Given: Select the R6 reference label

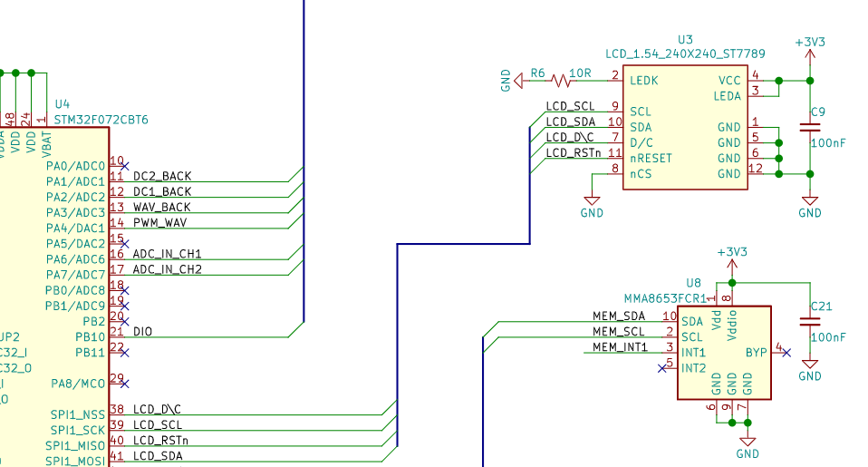Looking at the screenshot, I should tap(537, 73).
